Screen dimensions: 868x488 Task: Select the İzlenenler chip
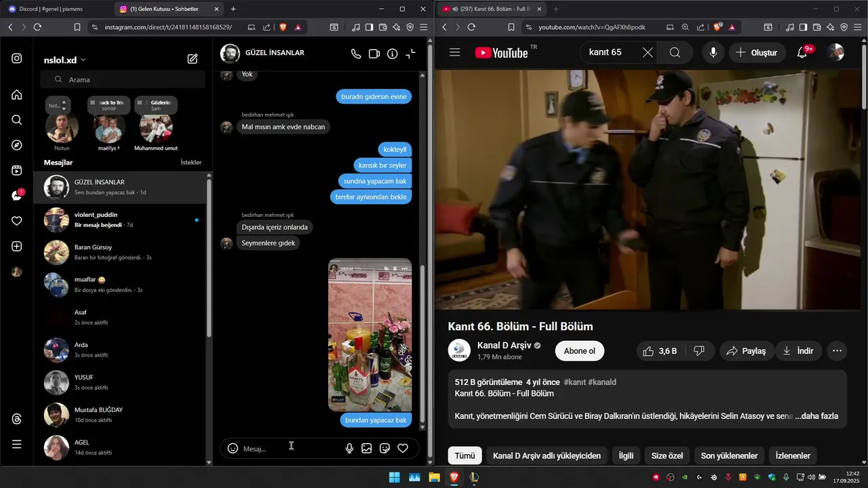pos(793,455)
